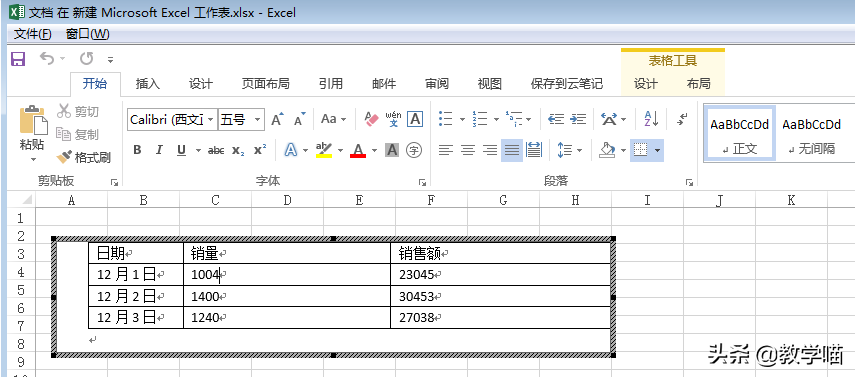Toggle superscript formatting
Viewport: 855px width, 377px height.
coord(260,150)
